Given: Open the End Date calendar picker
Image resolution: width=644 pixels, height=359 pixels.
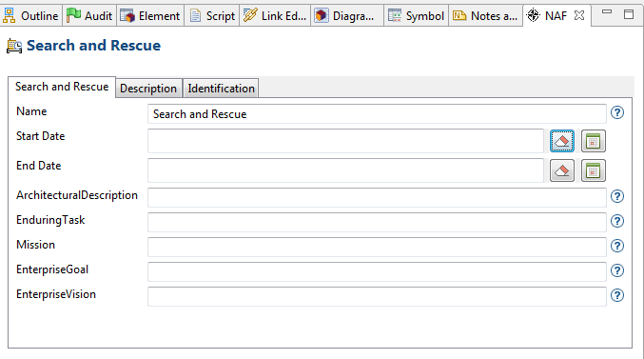Looking at the screenshot, I should click(593, 170).
